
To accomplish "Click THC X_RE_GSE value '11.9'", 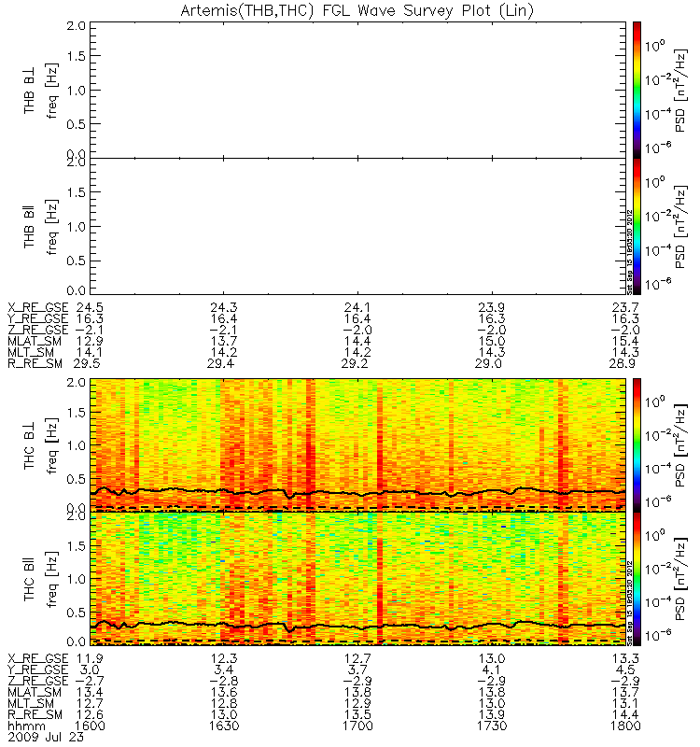I will coord(90,658).
